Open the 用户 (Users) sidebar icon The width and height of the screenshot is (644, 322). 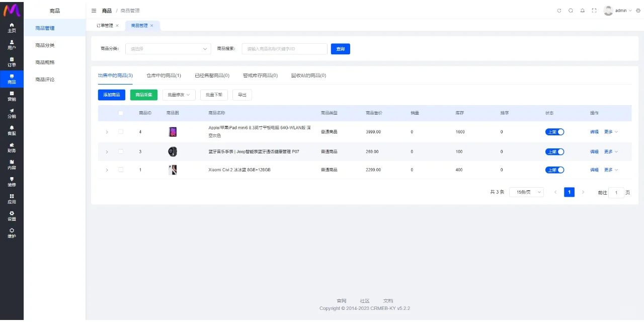coord(12,45)
